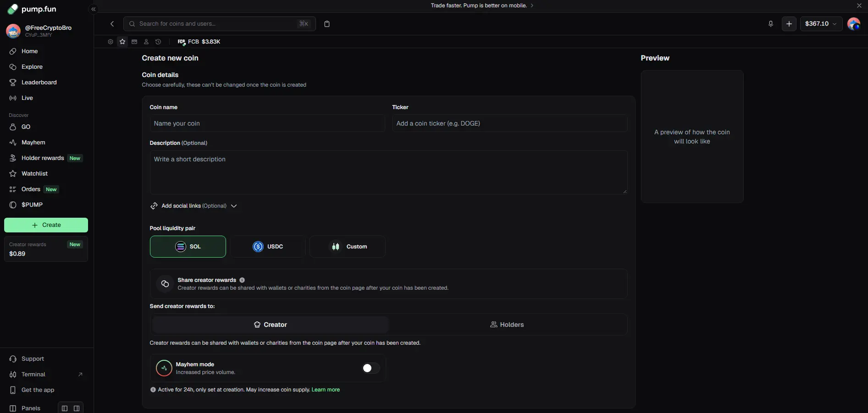Click into the Description text area
Image resolution: width=868 pixels, height=413 pixels.
[x=389, y=172]
